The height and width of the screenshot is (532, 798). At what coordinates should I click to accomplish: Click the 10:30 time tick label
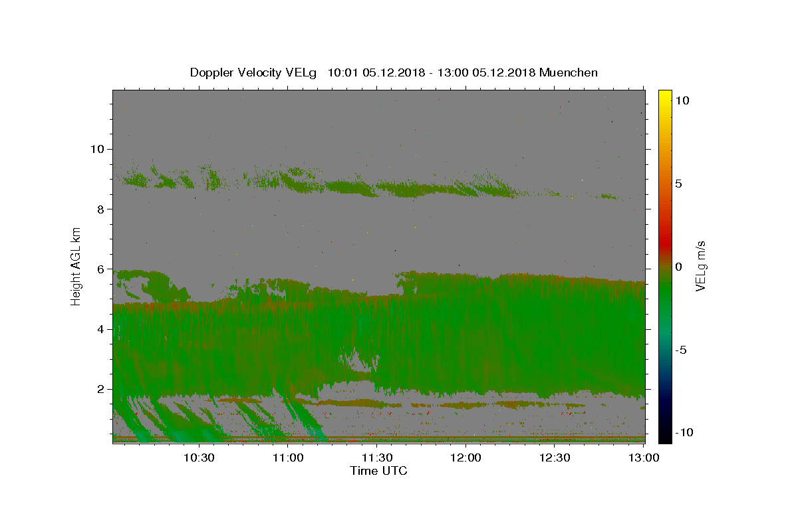coord(199,458)
